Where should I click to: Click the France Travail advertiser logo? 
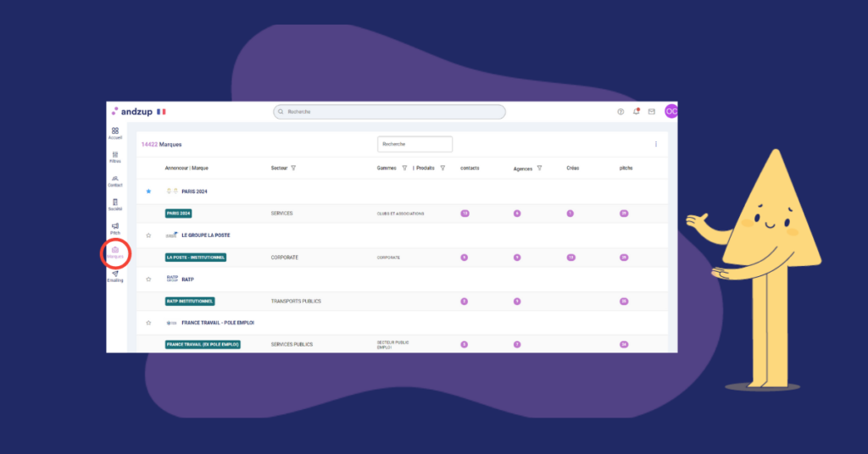172,323
